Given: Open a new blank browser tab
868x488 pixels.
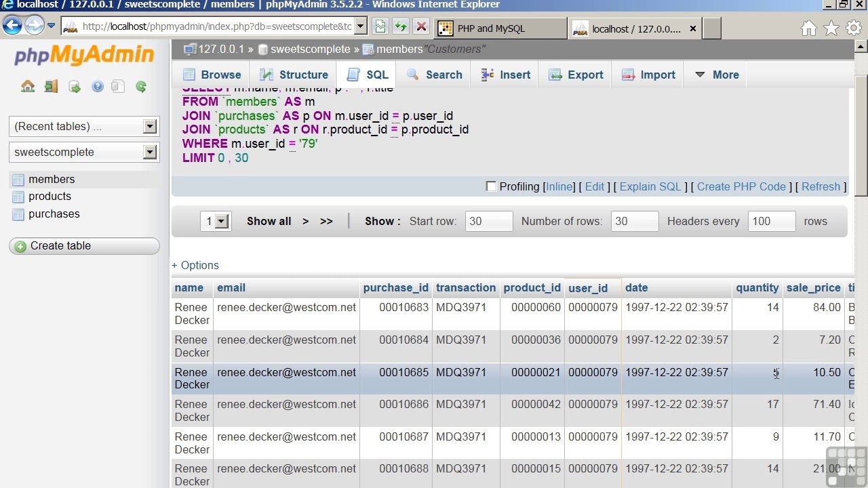Looking at the screenshot, I should pos(711,28).
